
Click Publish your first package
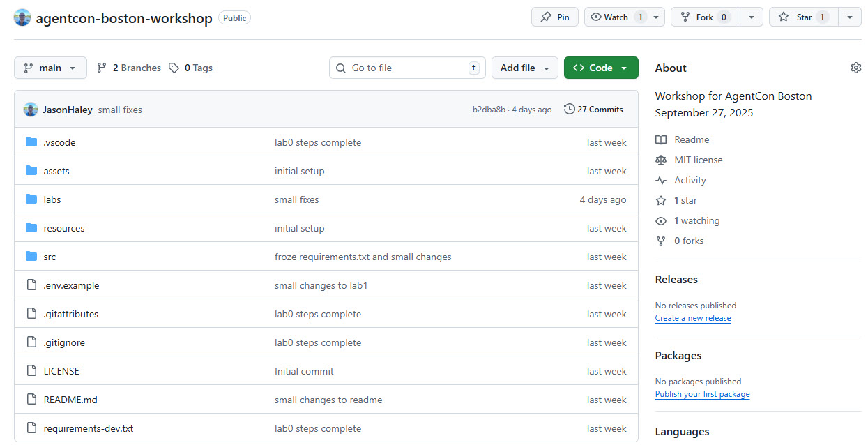(x=702, y=394)
